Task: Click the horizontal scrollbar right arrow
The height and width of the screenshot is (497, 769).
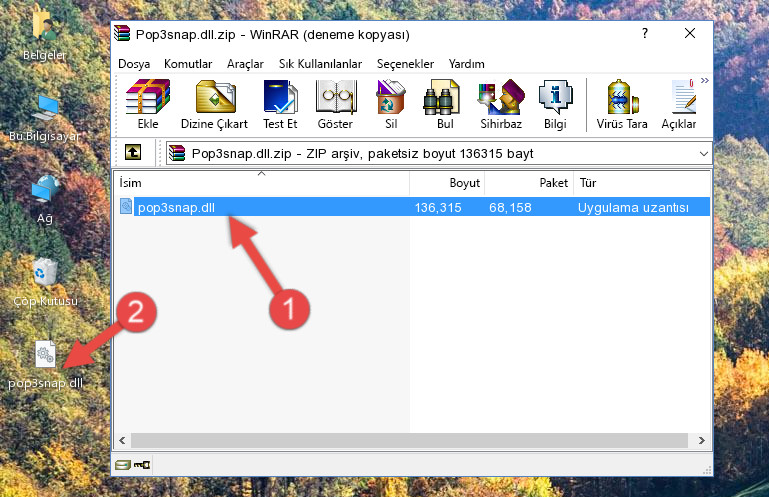Action: click(702, 440)
